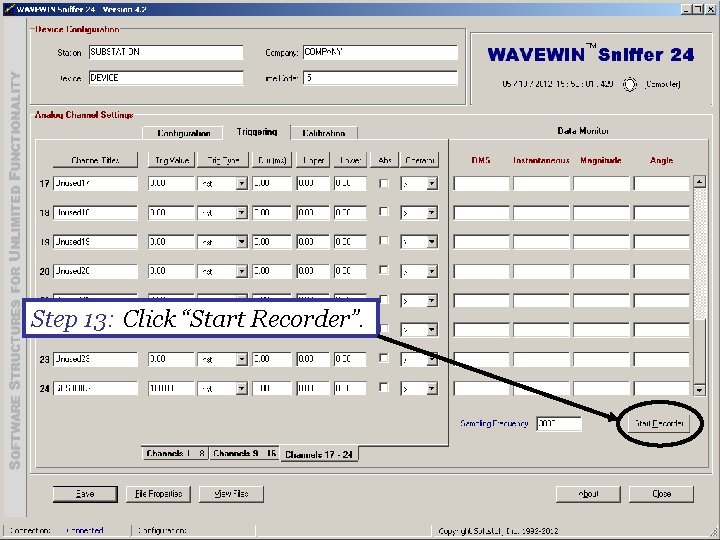Open File Properties
The height and width of the screenshot is (540, 720).
point(158,494)
